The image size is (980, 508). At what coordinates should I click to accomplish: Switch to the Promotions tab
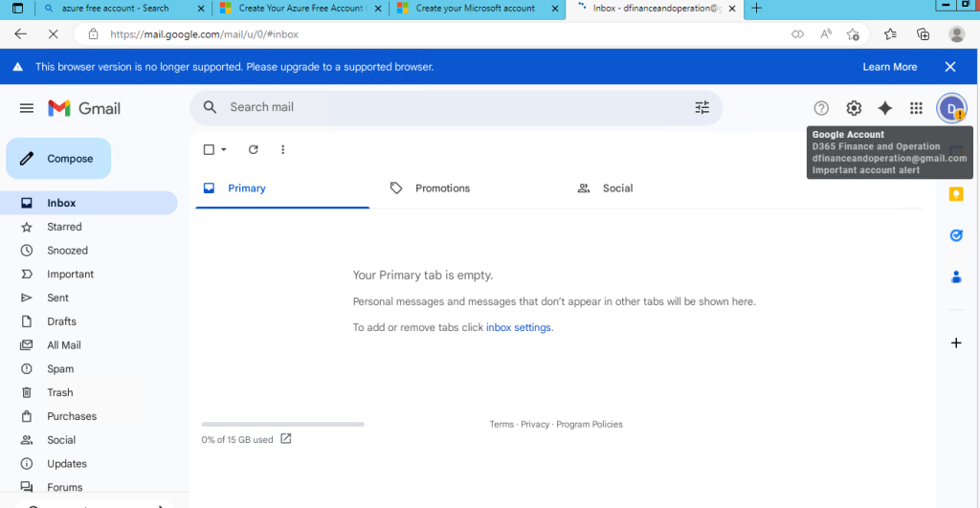442,188
